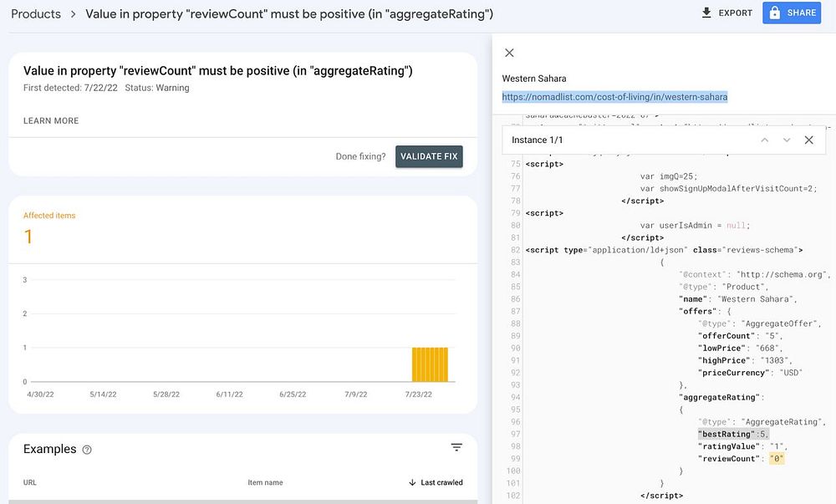Click the 4/30/22 chart axis date

tap(40, 395)
